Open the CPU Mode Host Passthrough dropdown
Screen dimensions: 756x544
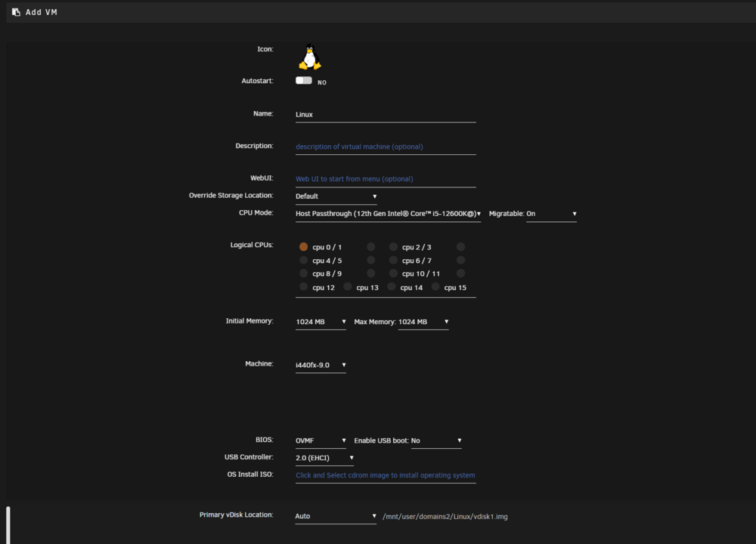click(x=388, y=214)
